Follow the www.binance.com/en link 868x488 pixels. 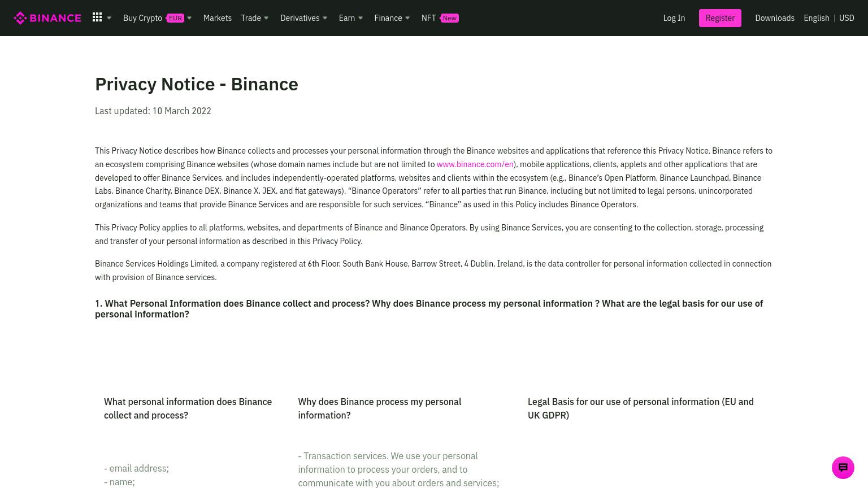475,164
